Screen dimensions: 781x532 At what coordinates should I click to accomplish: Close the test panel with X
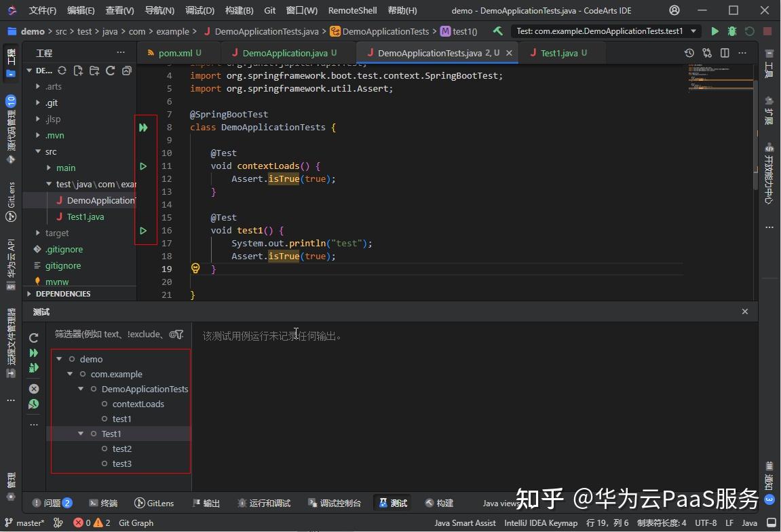pos(744,311)
